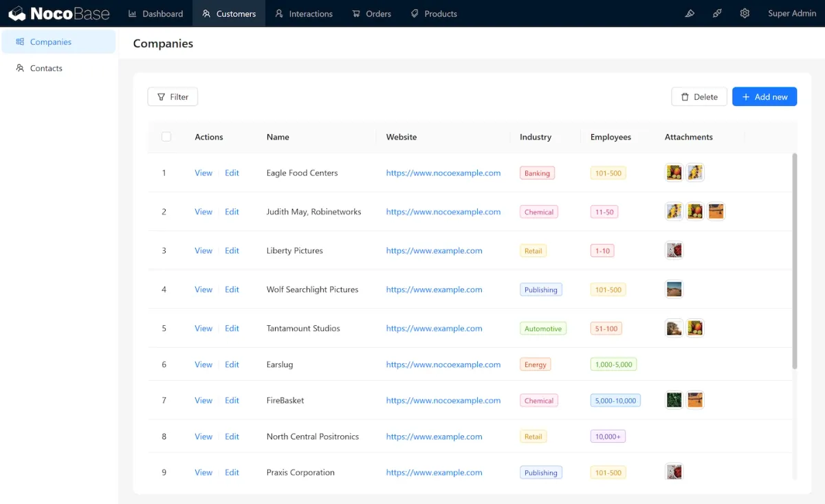Open the Orders tab
Screen dimensions: 825x504
[372, 14]
